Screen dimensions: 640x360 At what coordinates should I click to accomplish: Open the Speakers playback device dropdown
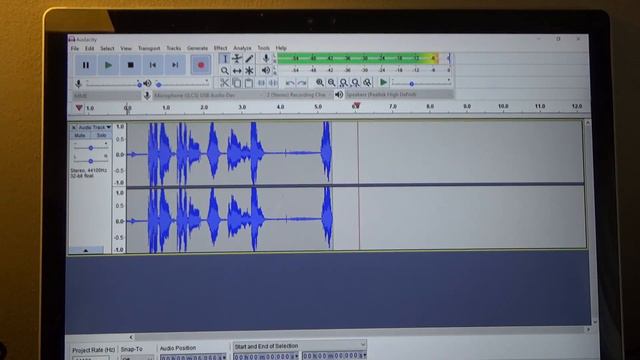coord(400,95)
